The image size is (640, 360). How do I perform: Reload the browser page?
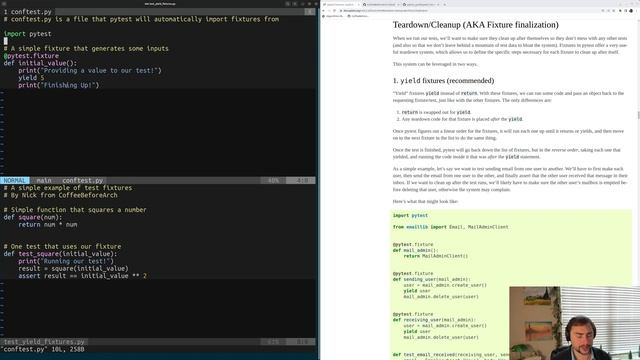coord(335,11)
